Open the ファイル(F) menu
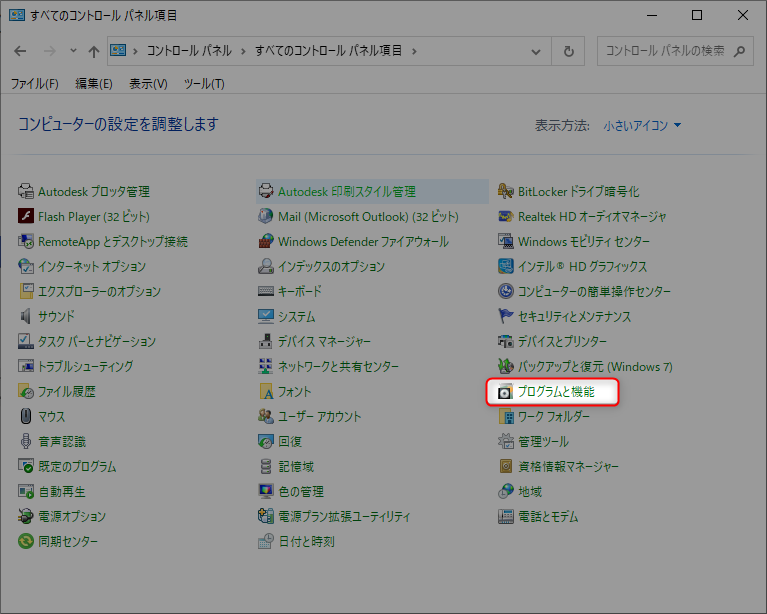The image size is (767, 614). point(35,84)
